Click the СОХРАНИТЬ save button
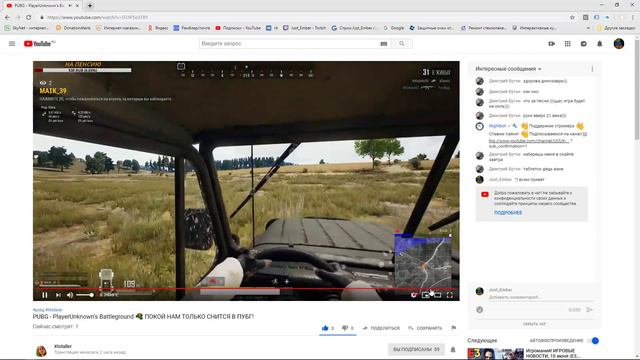This screenshot has height=360, width=640. [425, 328]
